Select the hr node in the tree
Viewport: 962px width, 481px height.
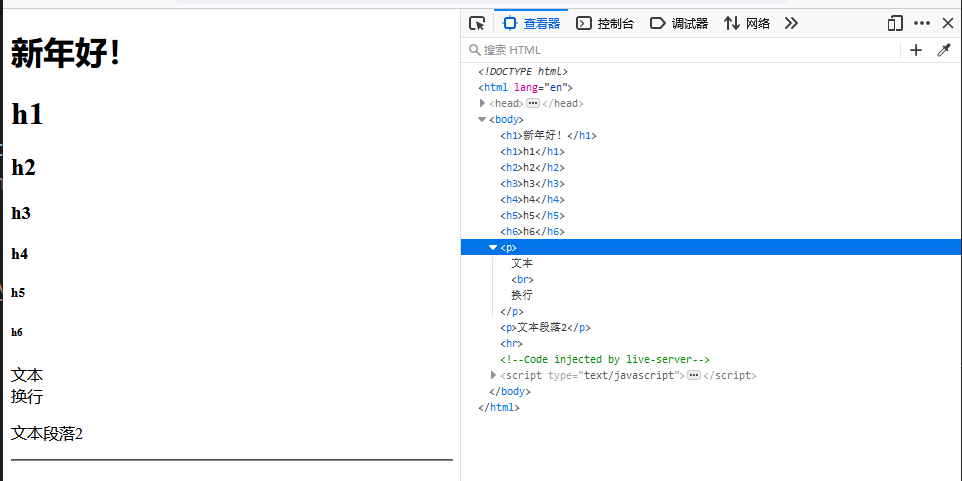coord(512,344)
